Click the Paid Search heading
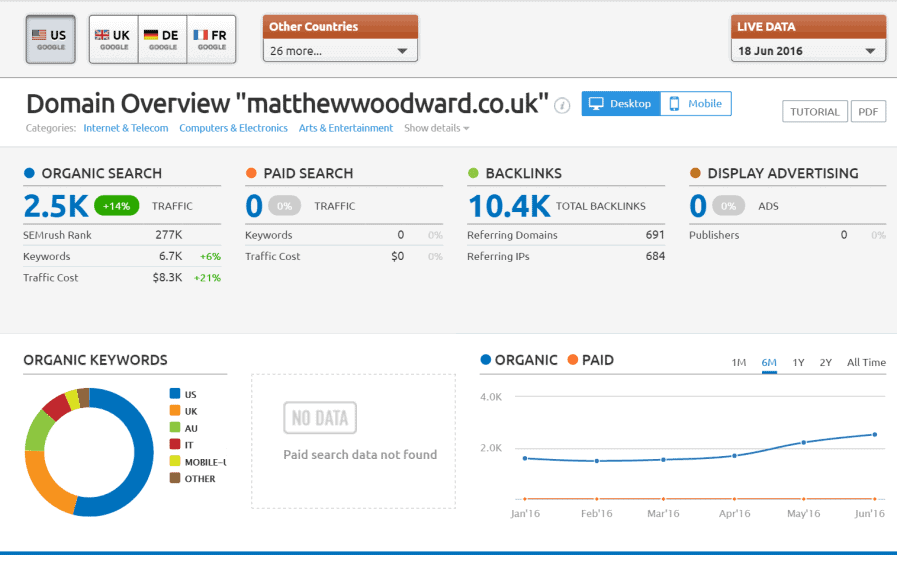This screenshot has height=568, width=897. (308, 173)
